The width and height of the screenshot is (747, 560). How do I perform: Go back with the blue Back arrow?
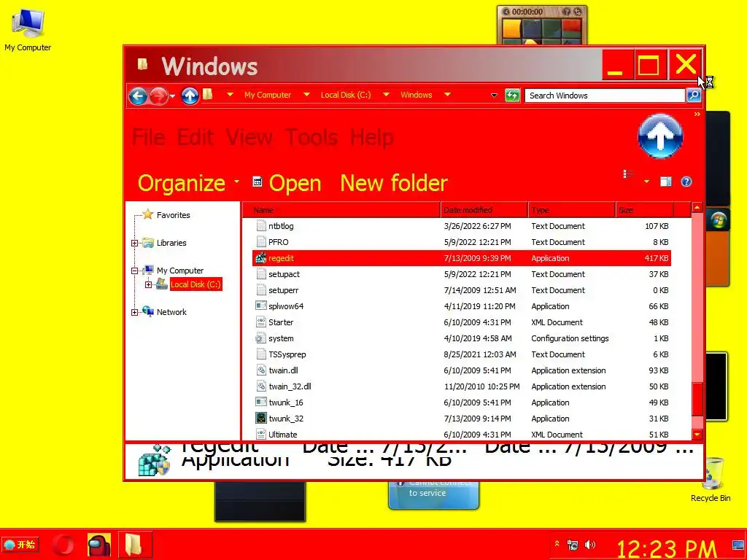pyautogui.click(x=138, y=96)
